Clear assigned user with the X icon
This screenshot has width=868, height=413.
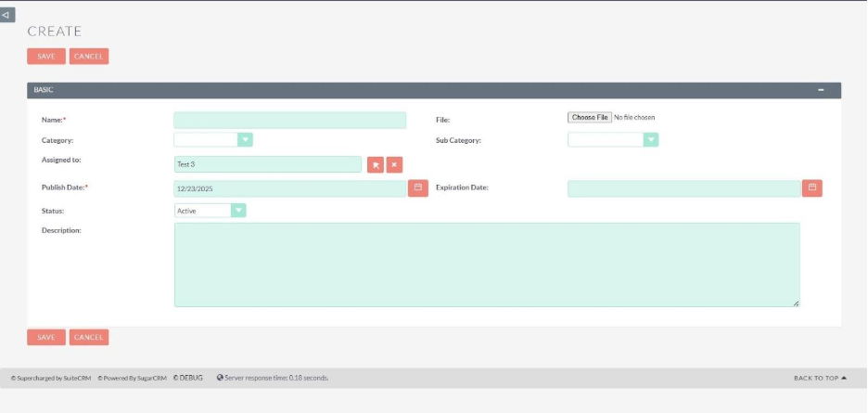(395, 164)
